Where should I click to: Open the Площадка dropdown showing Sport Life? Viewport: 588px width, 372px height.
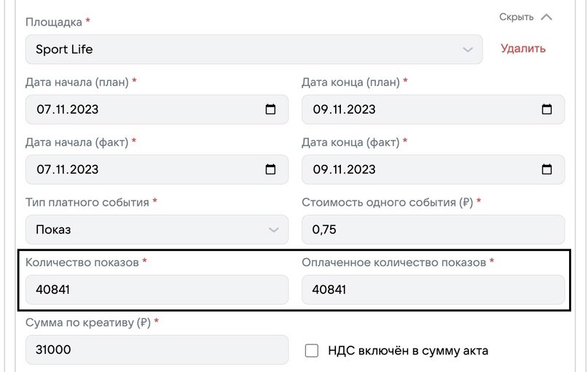[248, 50]
